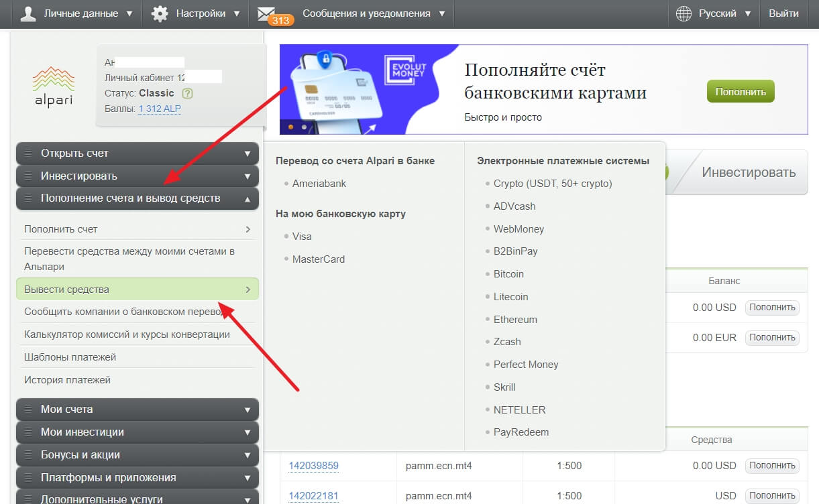The width and height of the screenshot is (819, 504).
Task: Click the Evolut Money card banner image
Action: (x=369, y=90)
